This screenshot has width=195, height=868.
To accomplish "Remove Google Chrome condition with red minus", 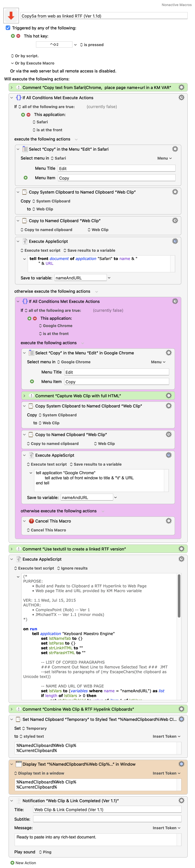I will (35, 318).
